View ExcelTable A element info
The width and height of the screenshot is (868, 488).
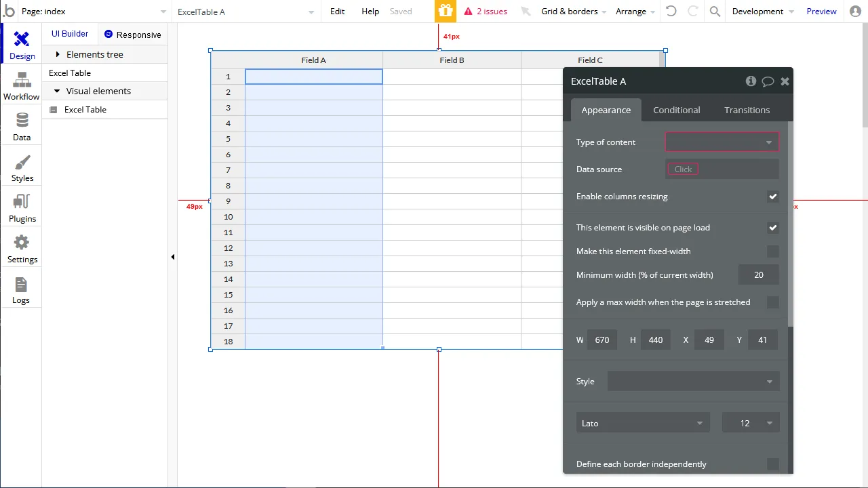point(751,81)
